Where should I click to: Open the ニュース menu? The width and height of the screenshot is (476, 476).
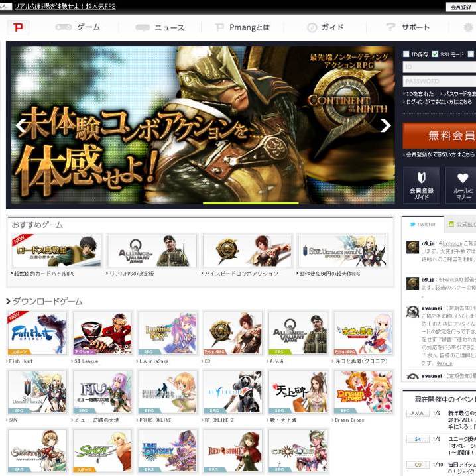click(160, 28)
